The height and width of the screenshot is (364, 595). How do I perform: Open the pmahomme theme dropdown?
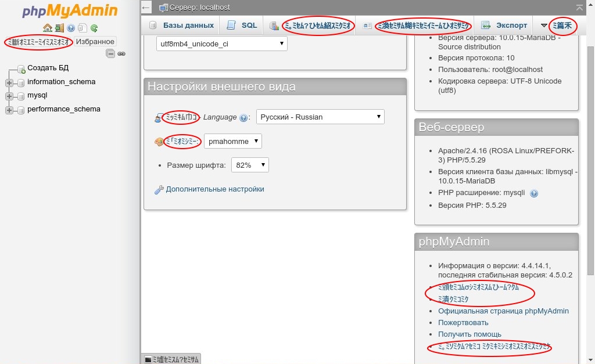pyautogui.click(x=233, y=141)
